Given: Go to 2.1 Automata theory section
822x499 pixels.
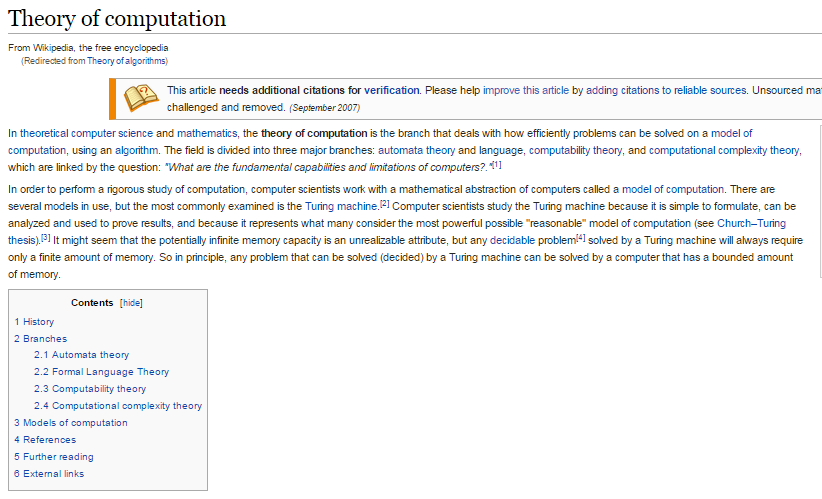Looking at the screenshot, I should click(81, 355).
